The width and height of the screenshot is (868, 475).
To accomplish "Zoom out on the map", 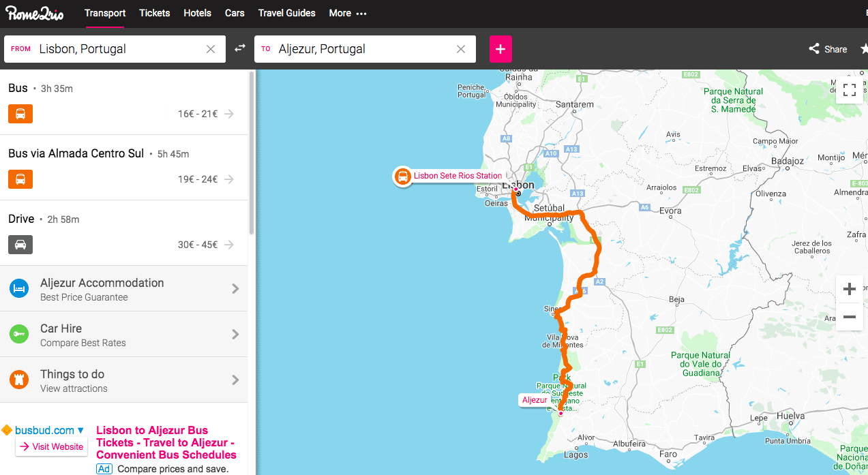I will tap(850, 317).
